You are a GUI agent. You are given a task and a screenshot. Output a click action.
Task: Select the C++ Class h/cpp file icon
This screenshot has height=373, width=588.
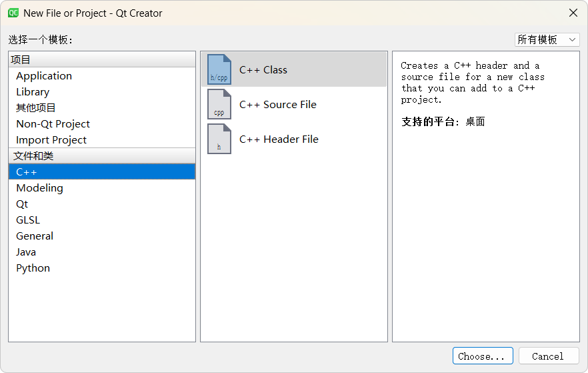click(x=219, y=69)
